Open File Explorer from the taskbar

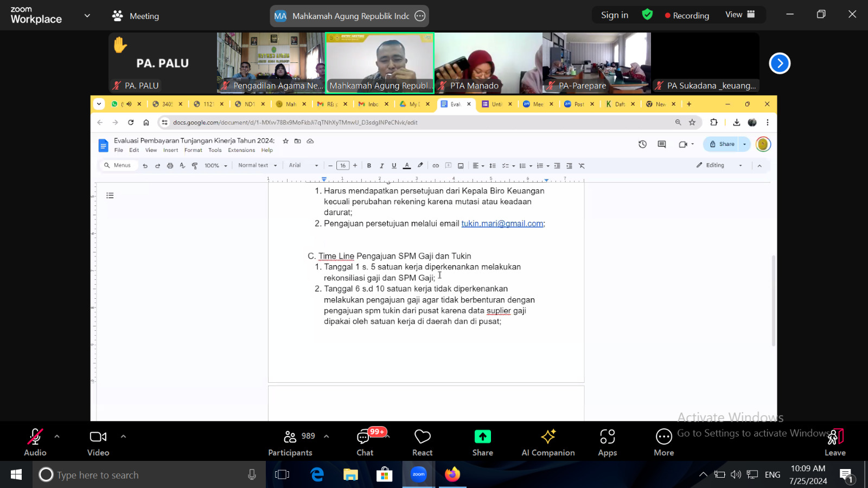[x=350, y=475]
